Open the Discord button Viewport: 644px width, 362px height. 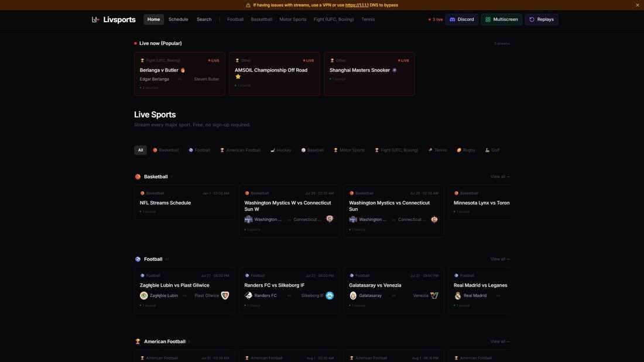click(462, 19)
